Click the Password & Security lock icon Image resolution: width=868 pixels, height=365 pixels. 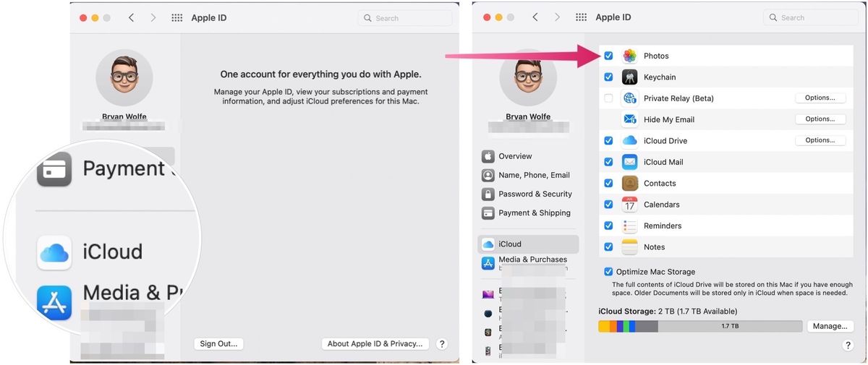[x=488, y=194]
